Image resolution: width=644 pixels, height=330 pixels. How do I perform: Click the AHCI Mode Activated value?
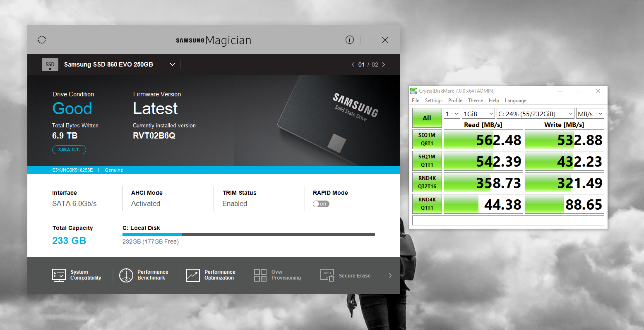click(146, 203)
